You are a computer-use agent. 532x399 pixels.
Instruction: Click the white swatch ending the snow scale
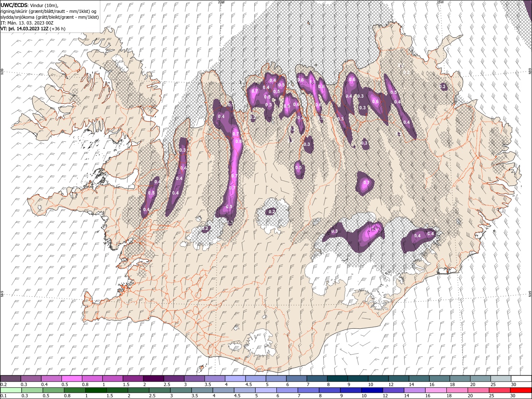tap(521, 379)
